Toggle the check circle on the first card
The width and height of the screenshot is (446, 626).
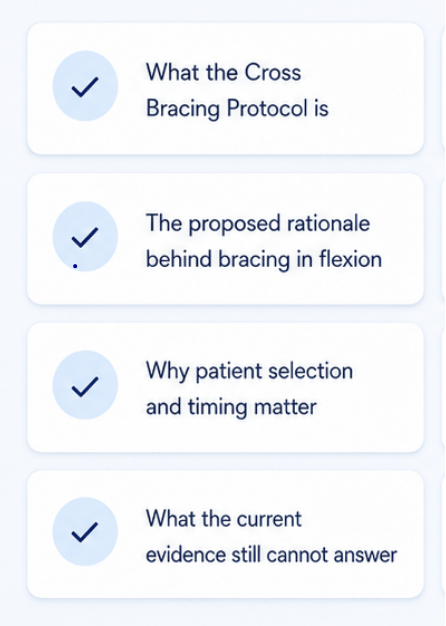(x=85, y=86)
